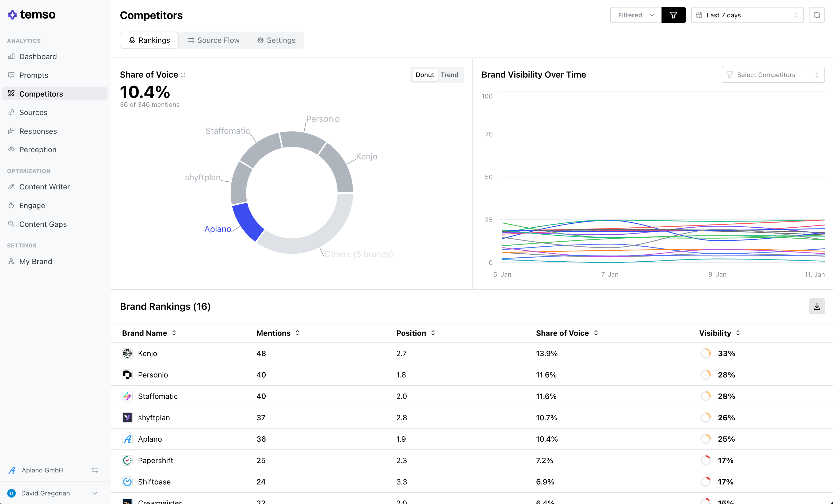
Task: Click the Kenjo brand logo in table
Action: [x=127, y=353]
